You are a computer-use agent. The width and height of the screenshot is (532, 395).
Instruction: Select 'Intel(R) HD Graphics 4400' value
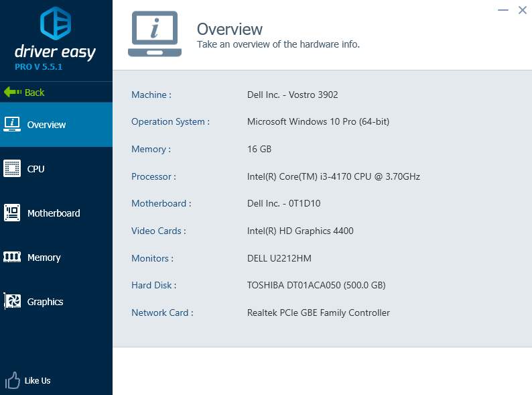[300, 231]
